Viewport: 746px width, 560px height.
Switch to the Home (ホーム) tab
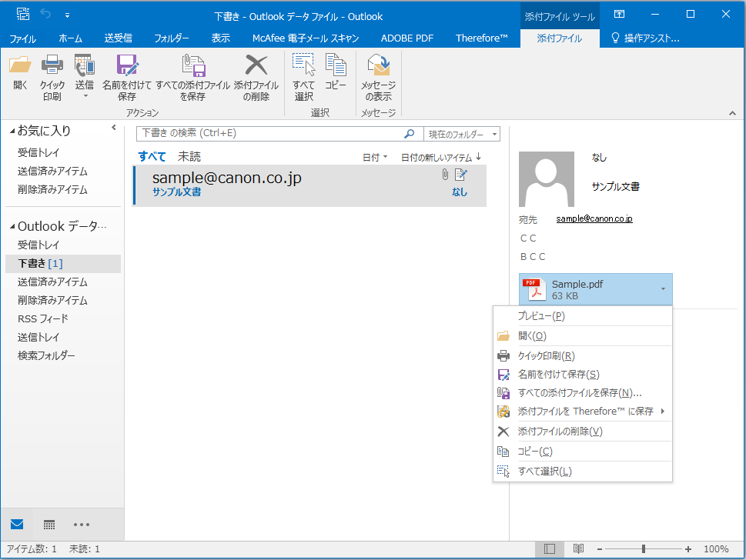(x=70, y=38)
